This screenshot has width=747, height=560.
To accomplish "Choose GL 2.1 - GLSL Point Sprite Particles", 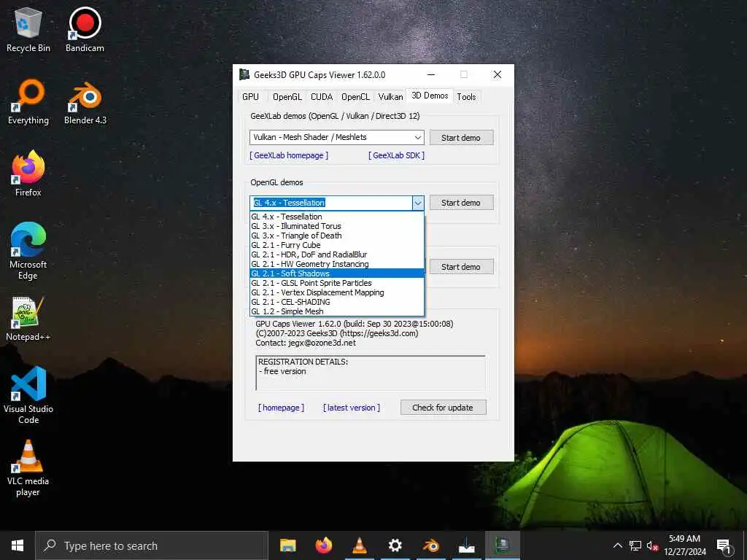I will pos(337,283).
